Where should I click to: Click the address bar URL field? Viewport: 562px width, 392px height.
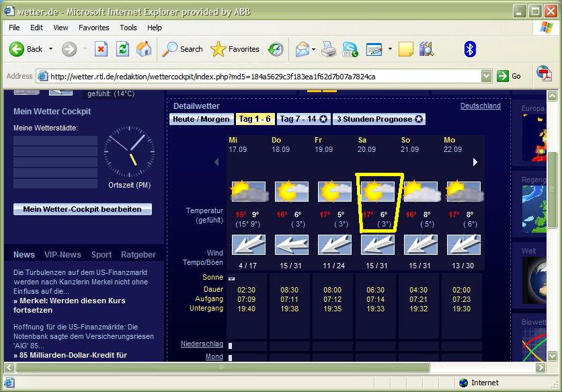(x=264, y=77)
